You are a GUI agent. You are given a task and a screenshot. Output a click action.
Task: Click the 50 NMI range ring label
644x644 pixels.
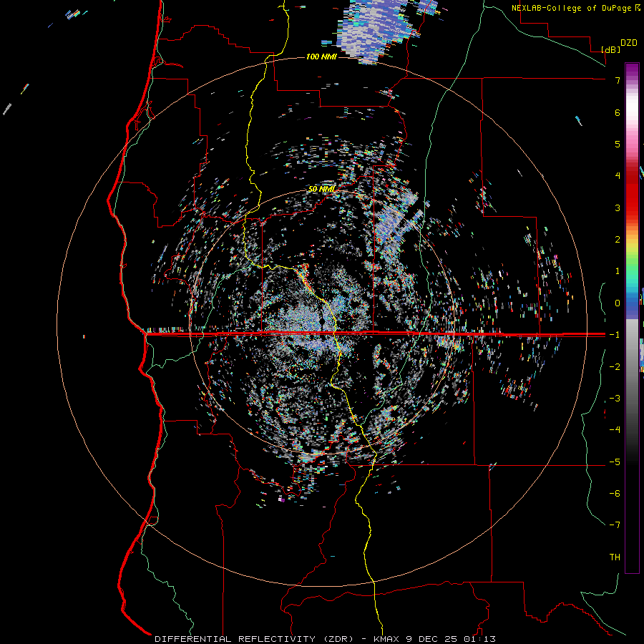point(321,190)
